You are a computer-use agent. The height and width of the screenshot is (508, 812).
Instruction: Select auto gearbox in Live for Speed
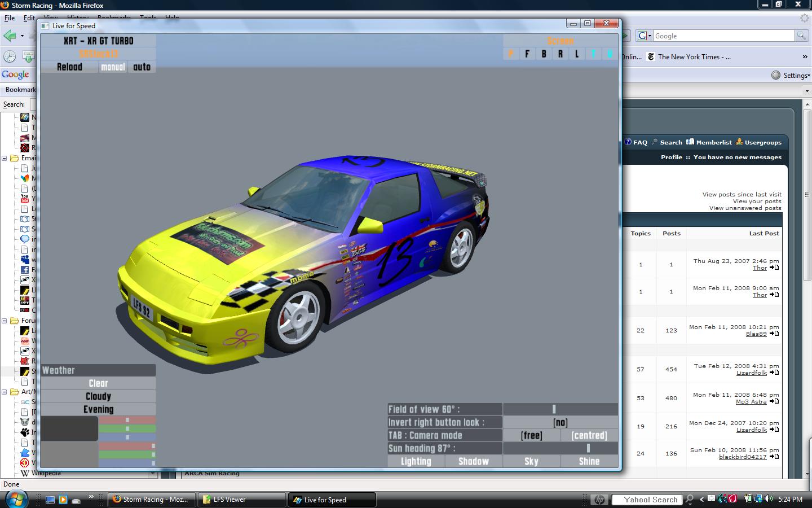pos(142,67)
